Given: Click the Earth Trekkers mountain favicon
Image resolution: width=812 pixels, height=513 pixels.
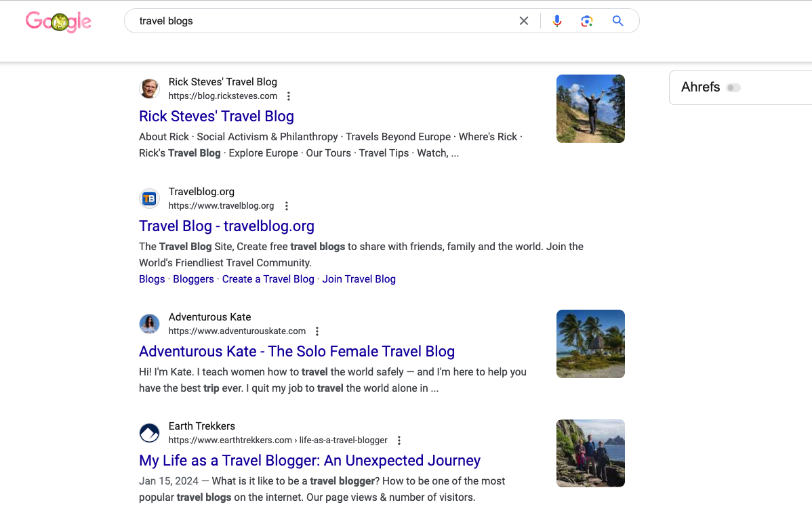Looking at the screenshot, I should point(149,432).
